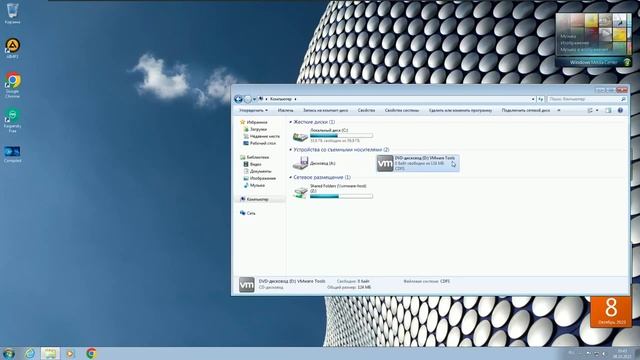Select the Shared Folders (Z:) network drive icon
The height and width of the screenshot is (360, 640).
coord(300,192)
